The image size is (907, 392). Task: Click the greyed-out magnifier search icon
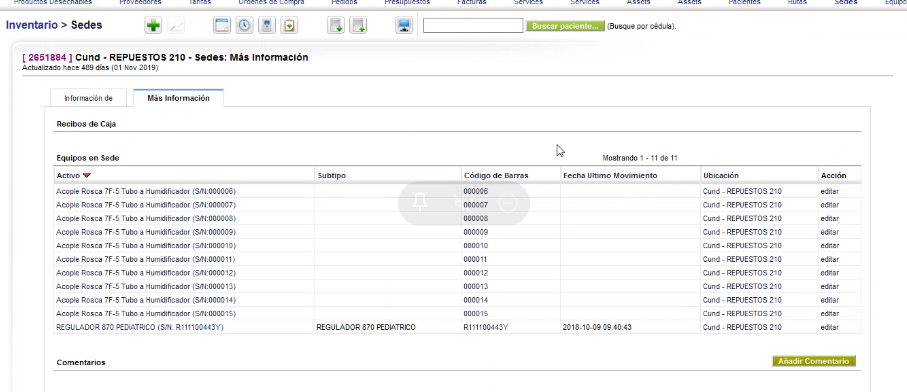176,25
